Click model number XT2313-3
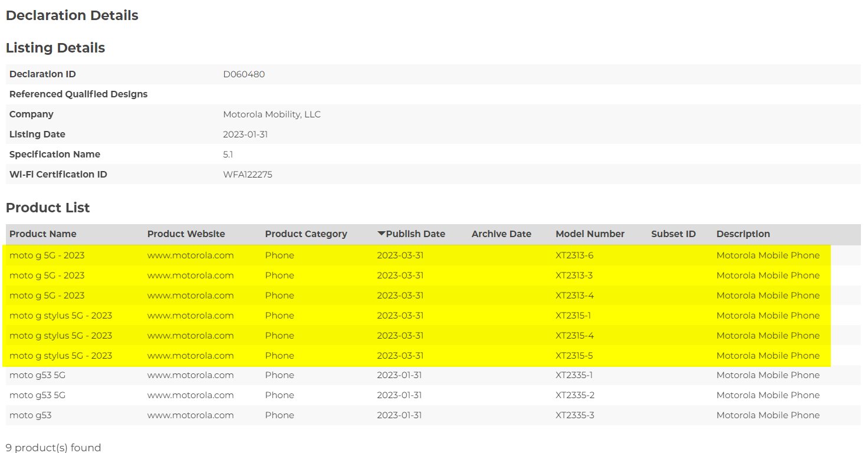Image resolution: width=868 pixels, height=453 pixels. pyautogui.click(x=574, y=275)
